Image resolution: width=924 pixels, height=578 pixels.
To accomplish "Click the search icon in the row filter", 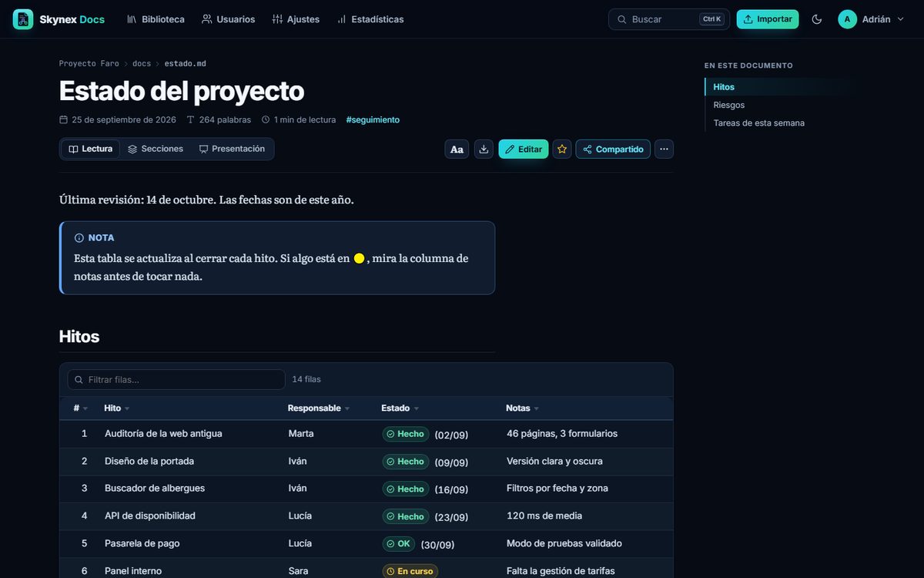I will point(79,380).
